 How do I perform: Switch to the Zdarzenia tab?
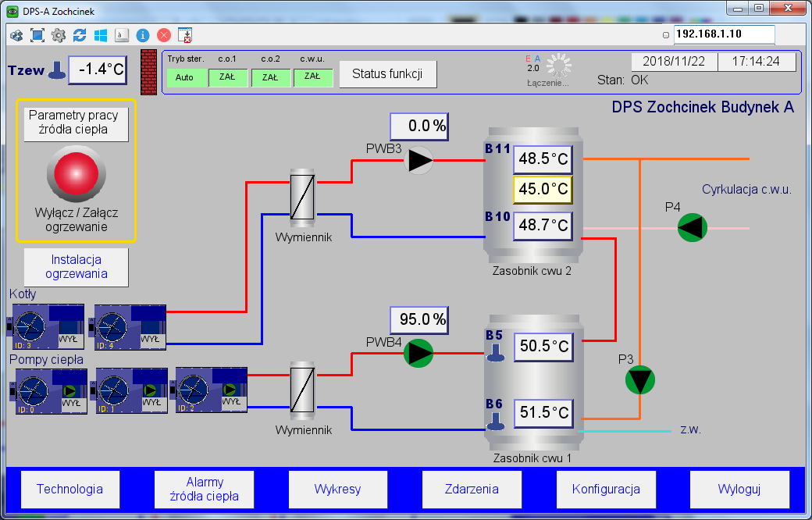click(x=472, y=490)
